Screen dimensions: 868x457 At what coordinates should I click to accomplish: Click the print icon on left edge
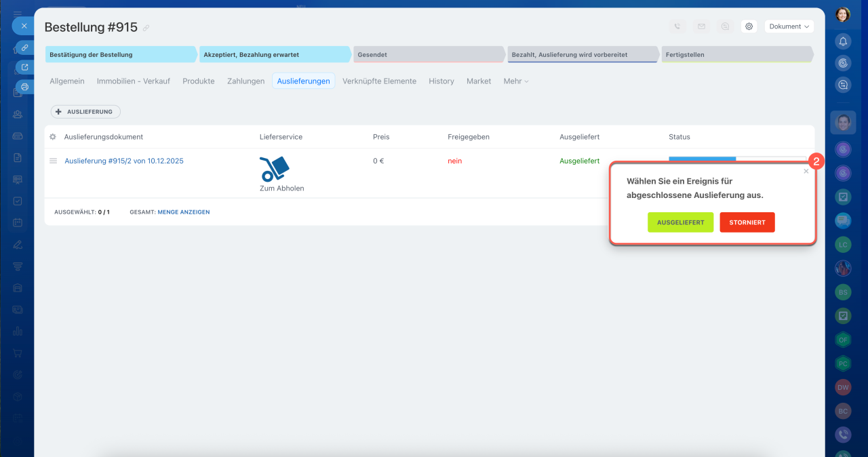click(24, 87)
